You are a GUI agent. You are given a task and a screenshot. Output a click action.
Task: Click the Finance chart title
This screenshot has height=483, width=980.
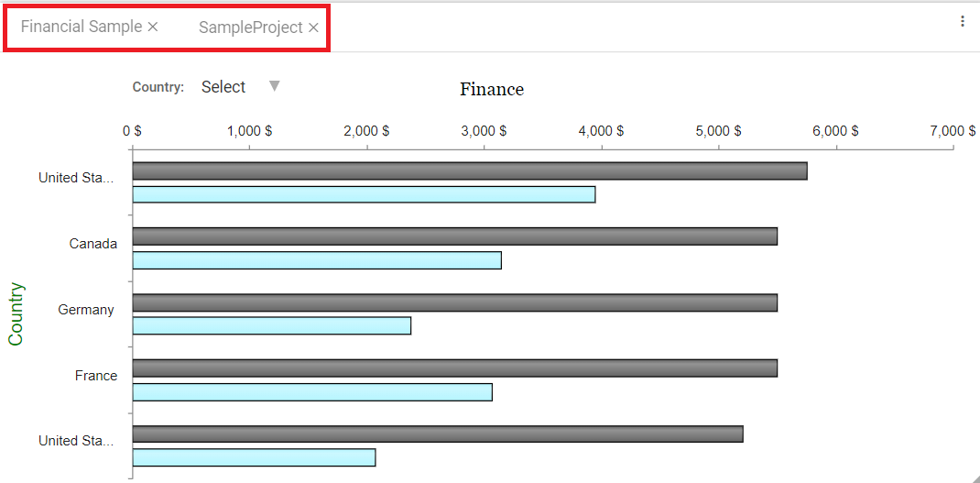click(492, 89)
